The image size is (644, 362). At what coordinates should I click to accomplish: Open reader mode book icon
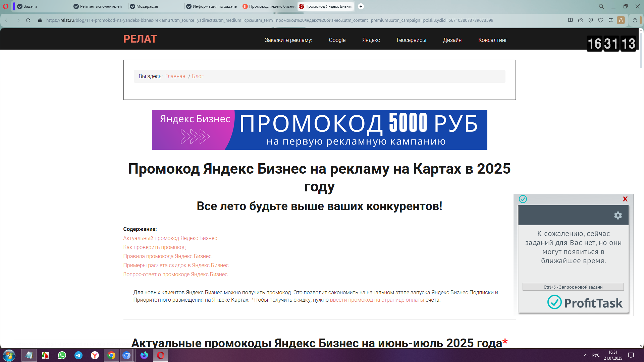tap(570, 20)
